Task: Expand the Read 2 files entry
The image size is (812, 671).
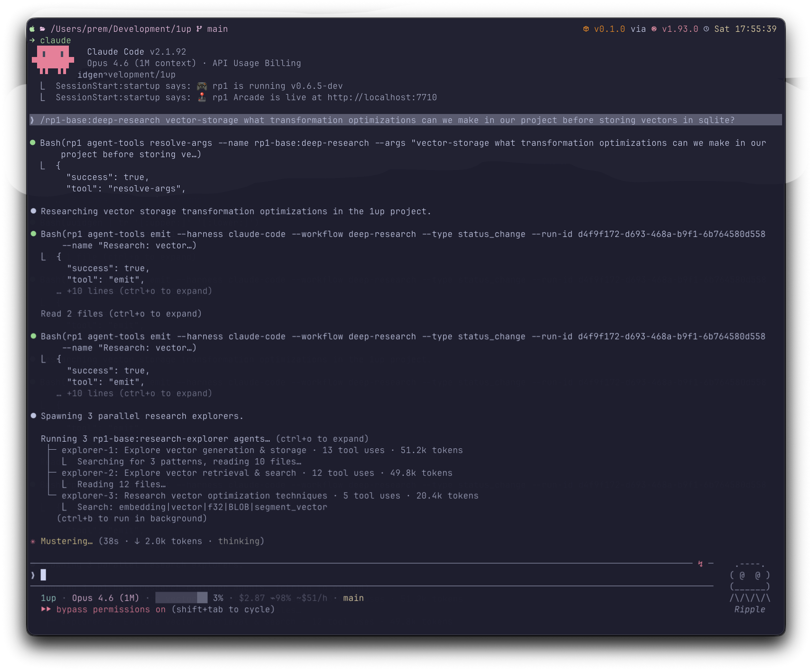Action: (x=121, y=314)
